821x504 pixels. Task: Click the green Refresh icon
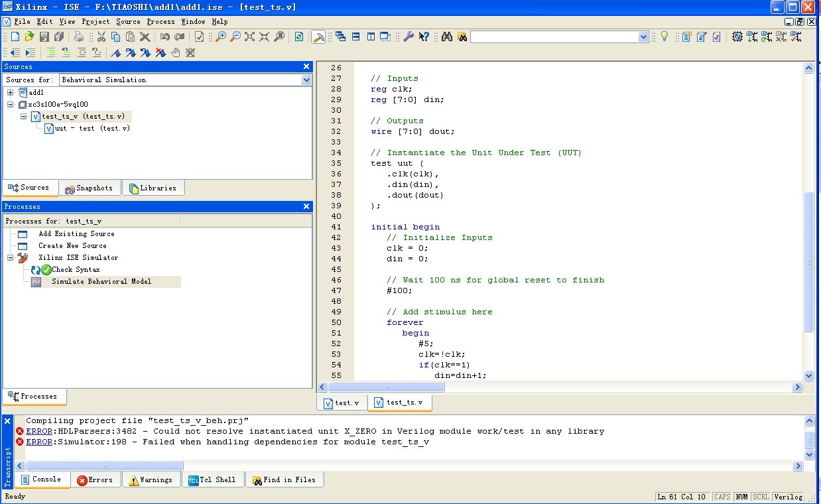pyautogui.click(x=299, y=37)
